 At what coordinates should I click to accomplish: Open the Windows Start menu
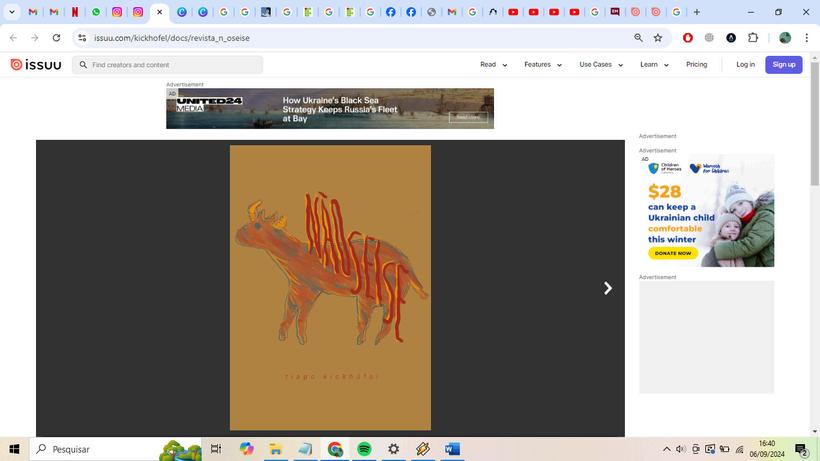(14, 449)
